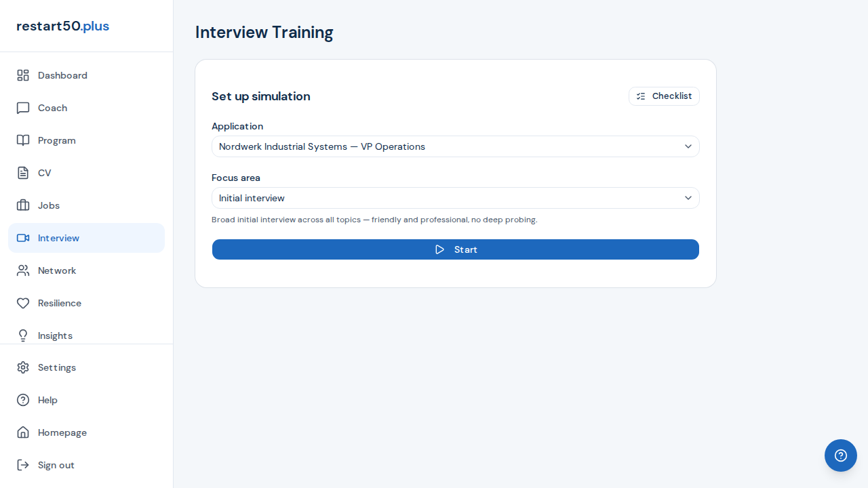Screen dimensions: 868x488
Task: Open Settings from the sidebar label
Action: tap(57, 367)
